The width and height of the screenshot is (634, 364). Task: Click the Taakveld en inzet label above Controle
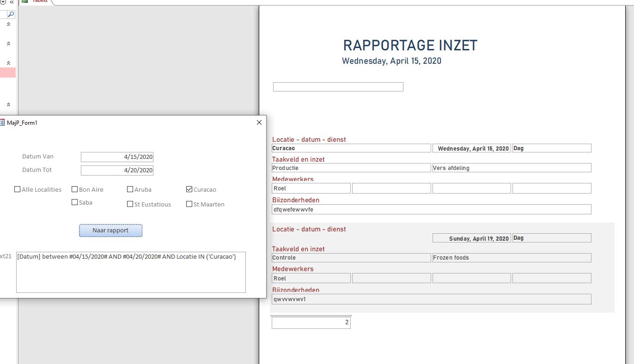tap(299, 249)
